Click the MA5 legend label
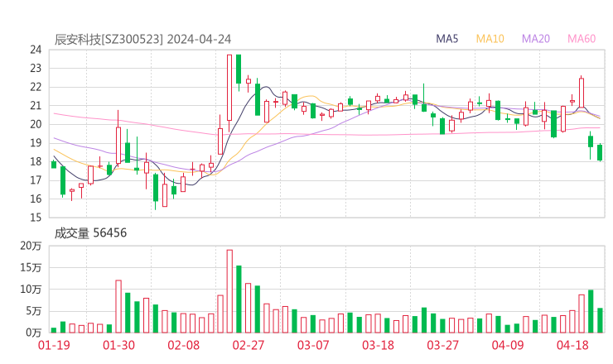The image size is (613, 364). [x=446, y=39]
